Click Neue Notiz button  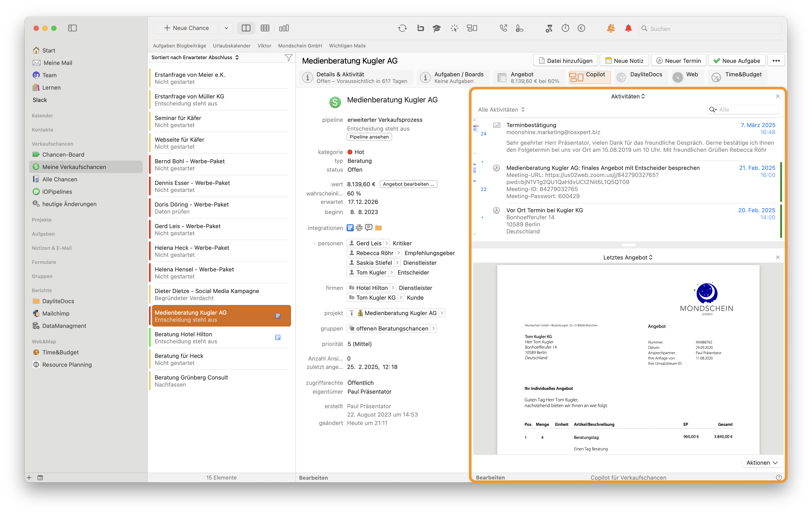(x=624, y=61)
